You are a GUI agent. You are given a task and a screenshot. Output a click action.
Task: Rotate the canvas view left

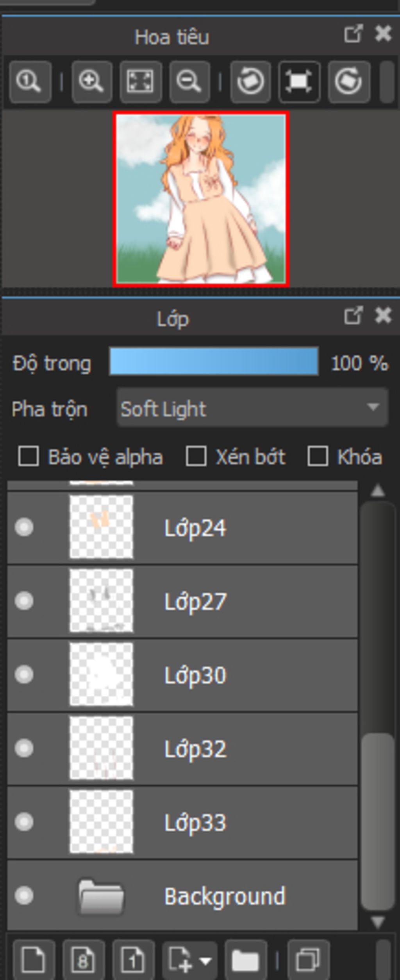tap(250, 82)
